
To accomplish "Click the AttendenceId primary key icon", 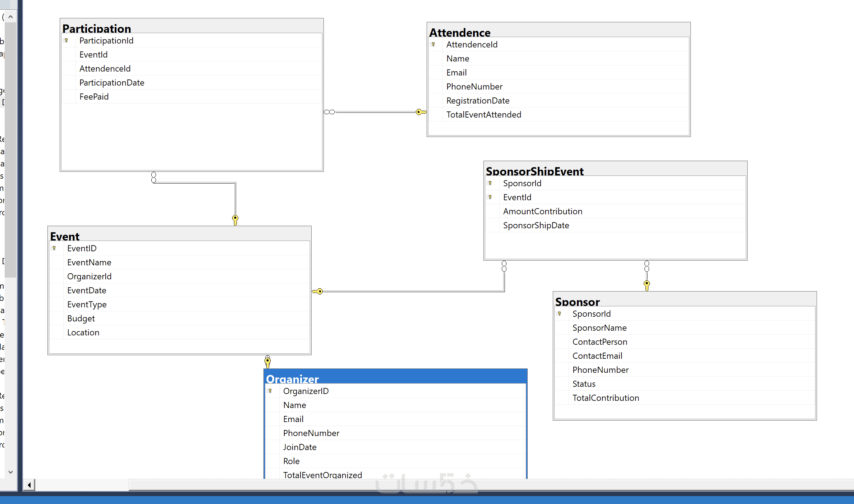I will click(x=433, y=45).
